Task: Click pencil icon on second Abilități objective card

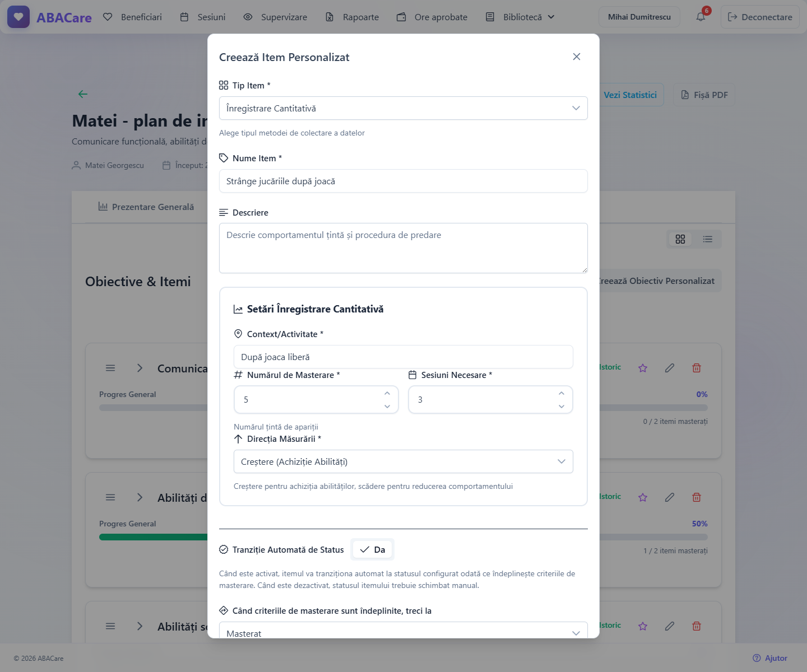Action: tap(670, 497)
